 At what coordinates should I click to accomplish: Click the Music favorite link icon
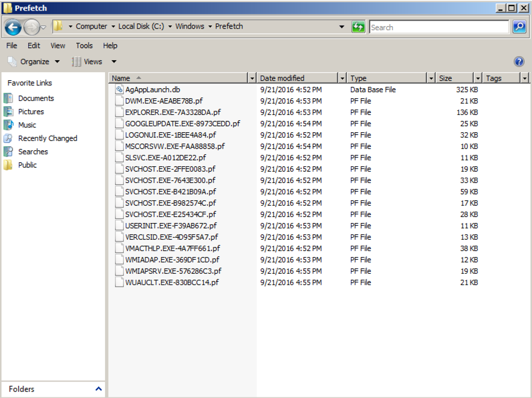[8, 125]
